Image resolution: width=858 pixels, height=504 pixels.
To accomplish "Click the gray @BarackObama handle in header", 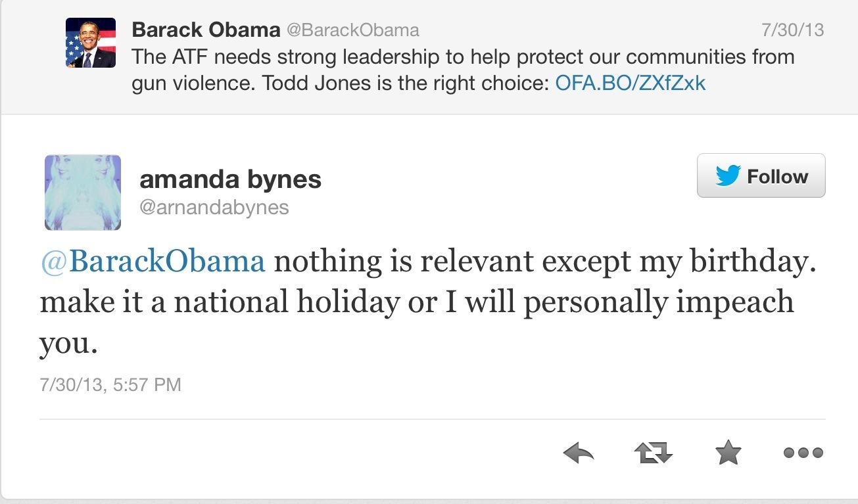I will [352, 30].
